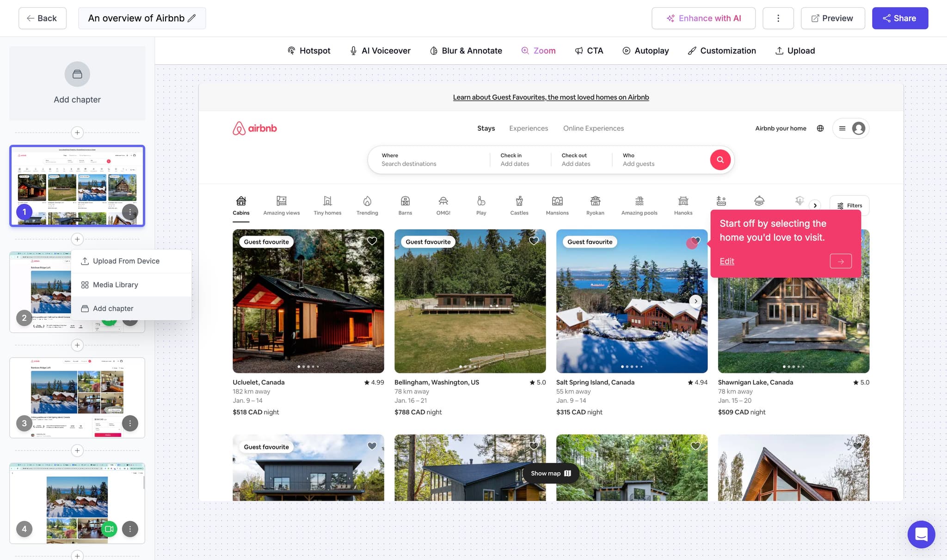The image size is (947, 560).
Task: Click Where search destinations field
Action: tap(430, 160)
